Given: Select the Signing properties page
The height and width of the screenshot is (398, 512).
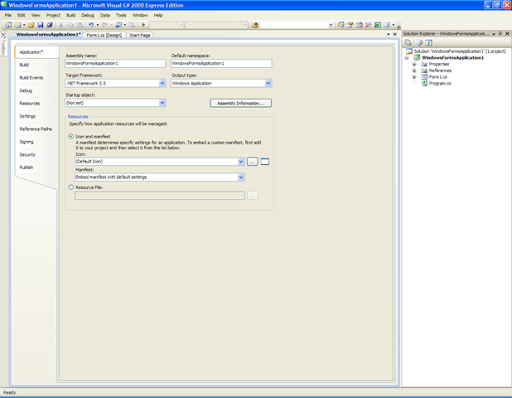Looking at the screenshot, I should point(26,142).
